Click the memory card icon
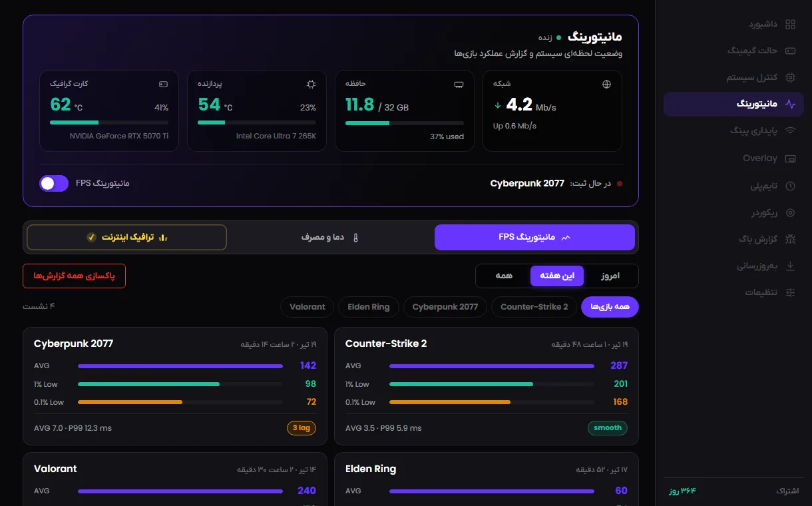Screen dimensions: 812x506 coord(459,85)
